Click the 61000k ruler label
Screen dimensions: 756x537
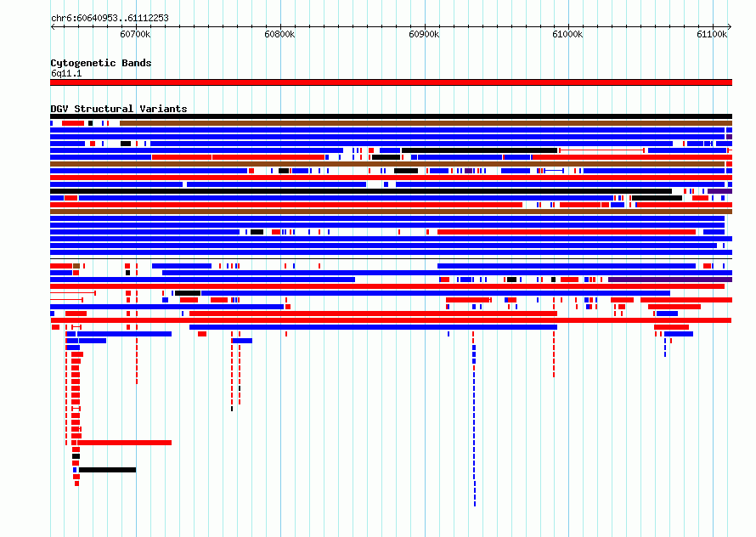click(x=567, y=34)
